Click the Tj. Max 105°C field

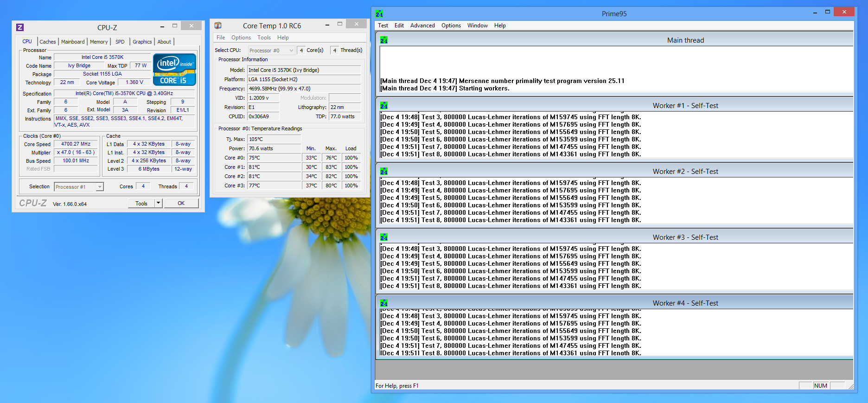tap(274, 139)
